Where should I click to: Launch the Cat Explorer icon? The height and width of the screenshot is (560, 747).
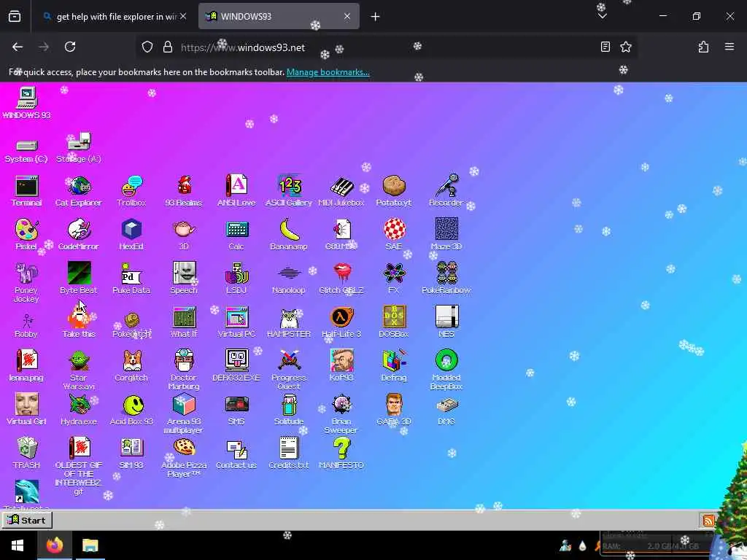79,191
